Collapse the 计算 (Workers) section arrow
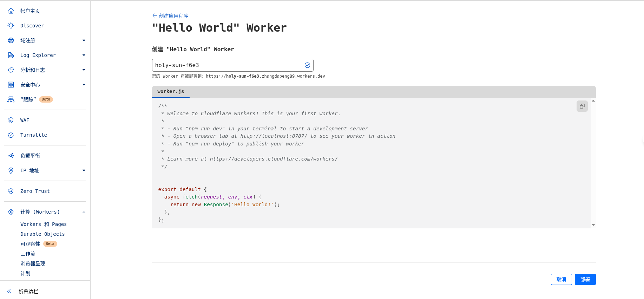Viewport: 644px width, 299px height. click(x=84, y=212)
